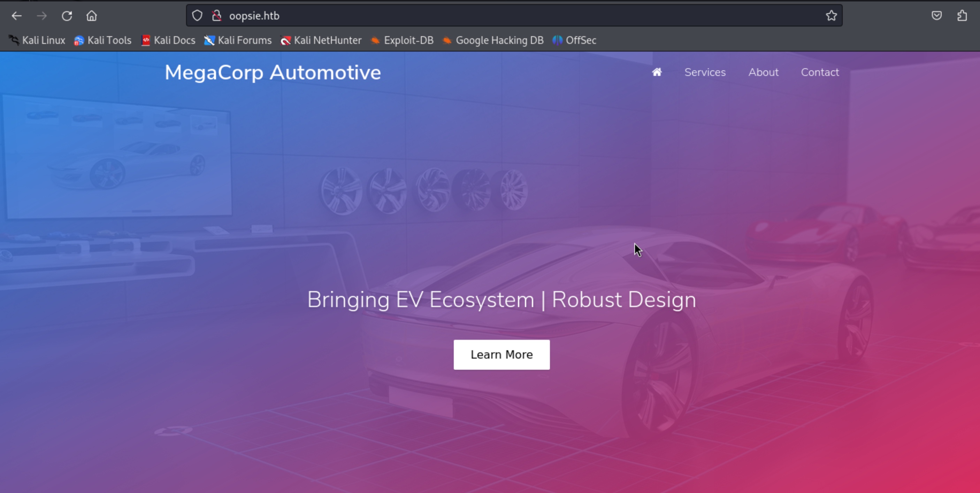Open the Google Hacking DB bookmark
Image resolution: width=980 pixels, height=493 pixels.
(493, 40)
